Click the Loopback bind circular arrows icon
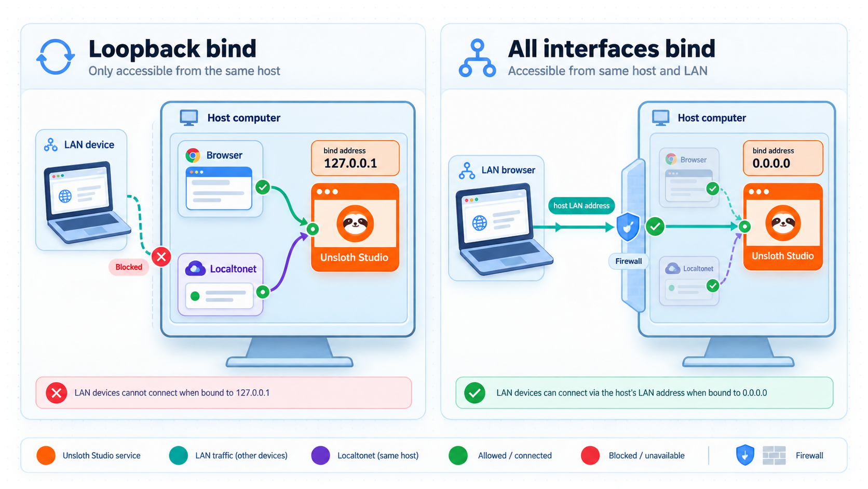The height and width of the screenshot is (489, 868). tap(56, 57)
